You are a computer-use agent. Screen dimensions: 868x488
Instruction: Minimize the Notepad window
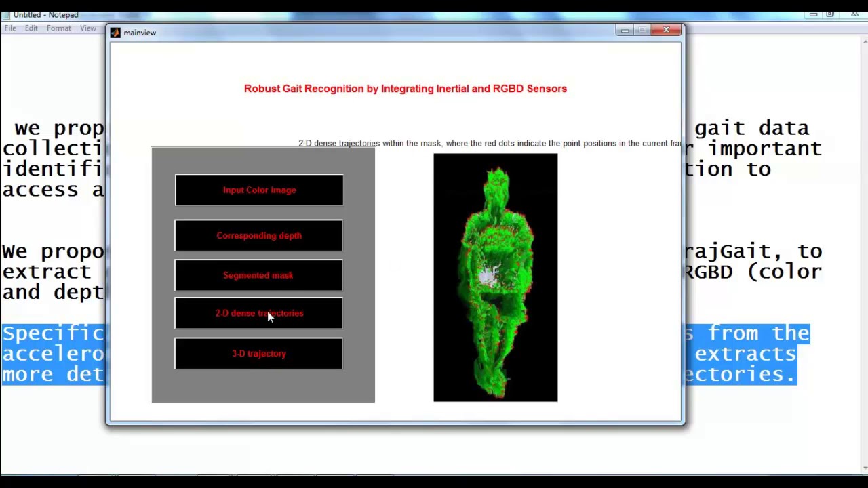(813, 14)
